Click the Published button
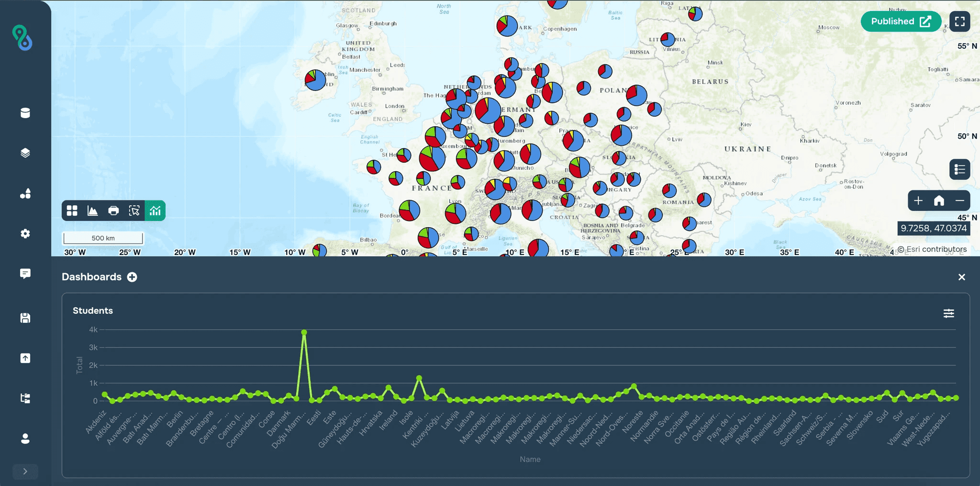Image resolution: width=980 pixels, height=486 pixels. point(901,22)
